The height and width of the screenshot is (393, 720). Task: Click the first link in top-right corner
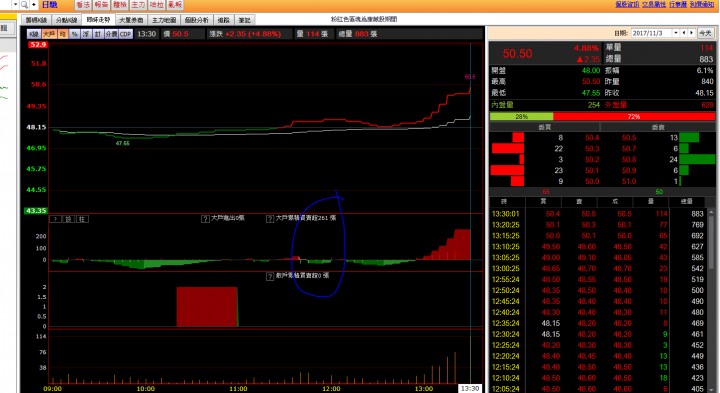pos(627,4)
